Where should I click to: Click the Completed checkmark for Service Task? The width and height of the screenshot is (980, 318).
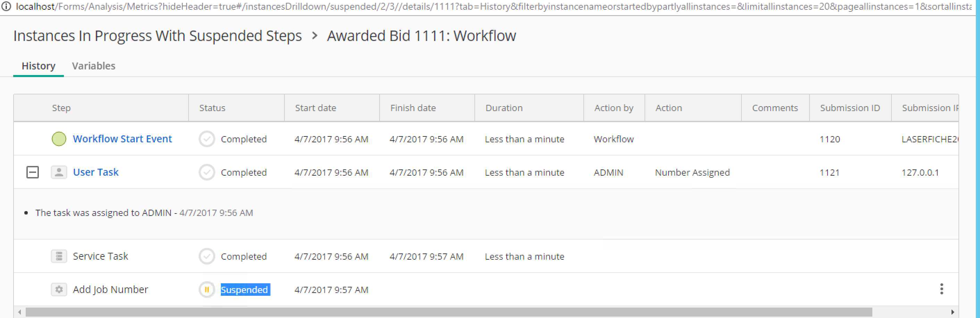(x=207, y=256)
